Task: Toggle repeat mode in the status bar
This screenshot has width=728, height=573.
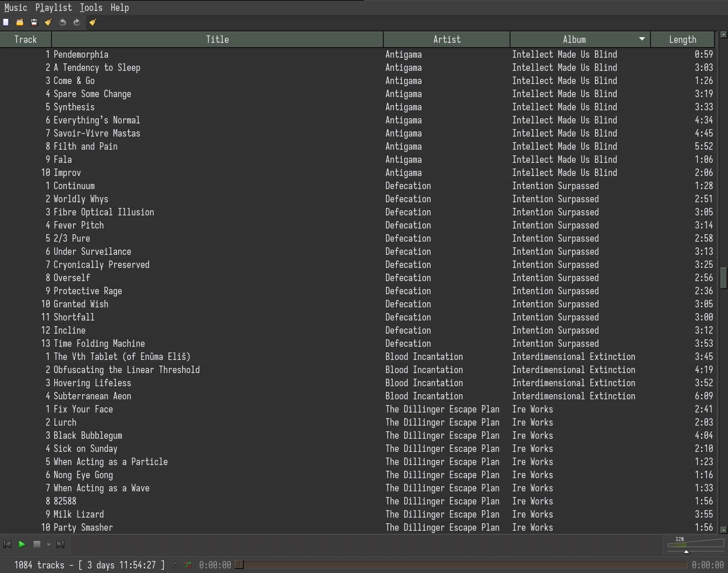Action: (176, 565)
